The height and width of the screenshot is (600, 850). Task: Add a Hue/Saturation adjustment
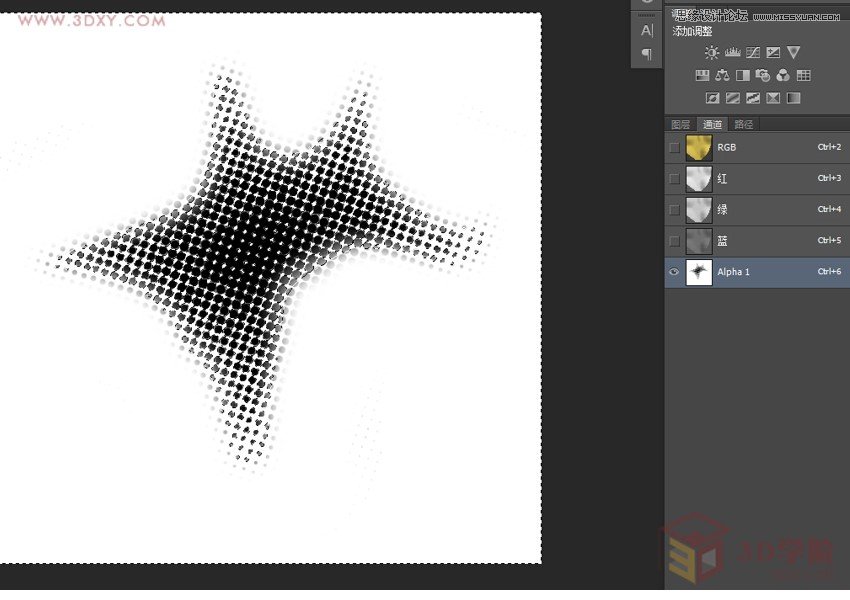pyautogui.click(x=702, y=75)
